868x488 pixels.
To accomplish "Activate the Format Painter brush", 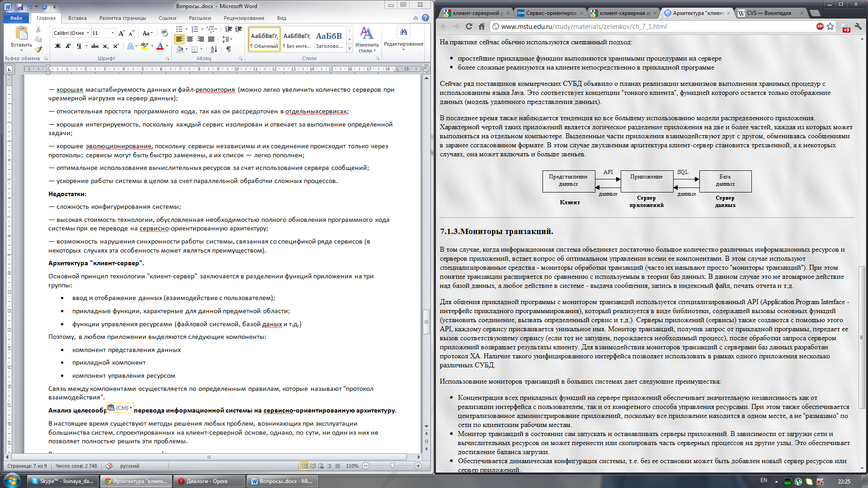I will click(38, 49).
